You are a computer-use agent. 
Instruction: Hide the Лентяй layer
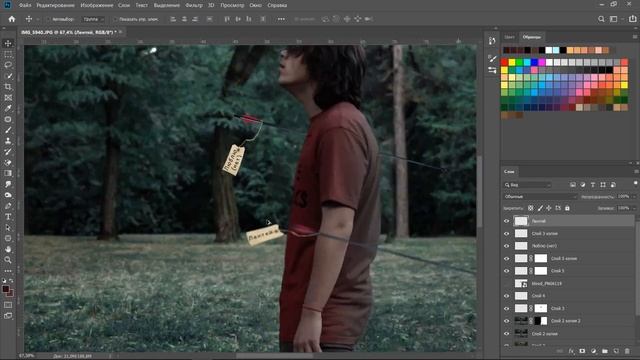507,221
